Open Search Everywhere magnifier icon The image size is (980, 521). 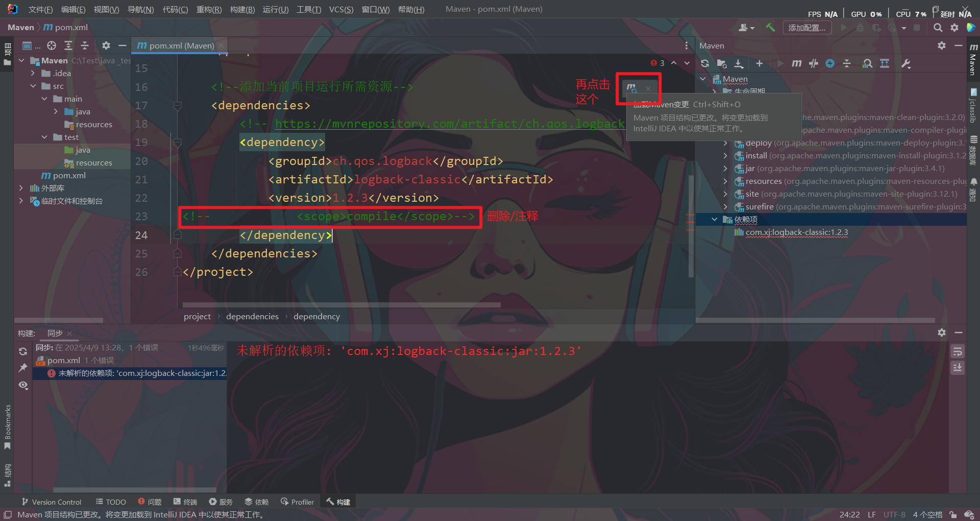pos(938,28)
